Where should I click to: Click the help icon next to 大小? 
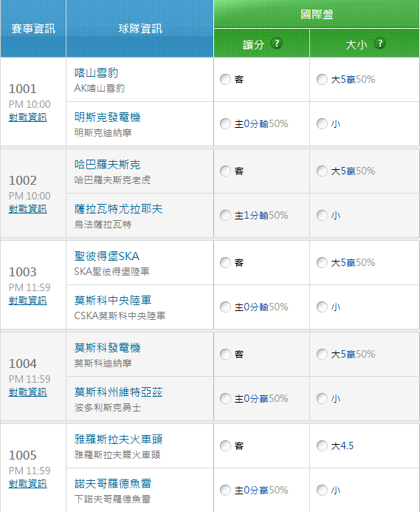pyautogui.click(x=380, y=43)
